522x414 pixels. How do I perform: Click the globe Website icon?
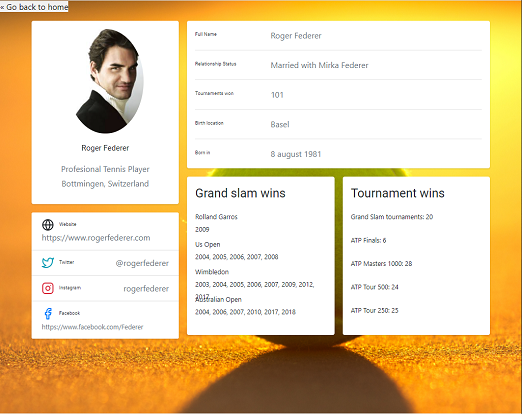(x=48, y=225)
